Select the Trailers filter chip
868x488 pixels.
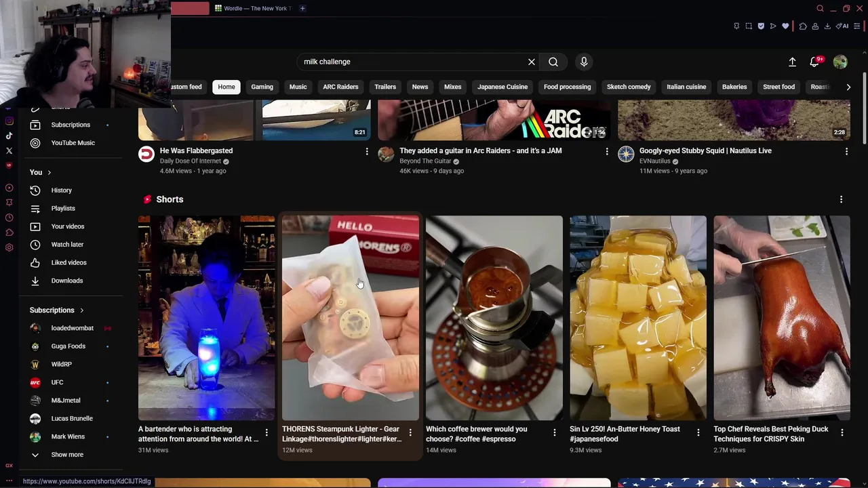[385, 87]
